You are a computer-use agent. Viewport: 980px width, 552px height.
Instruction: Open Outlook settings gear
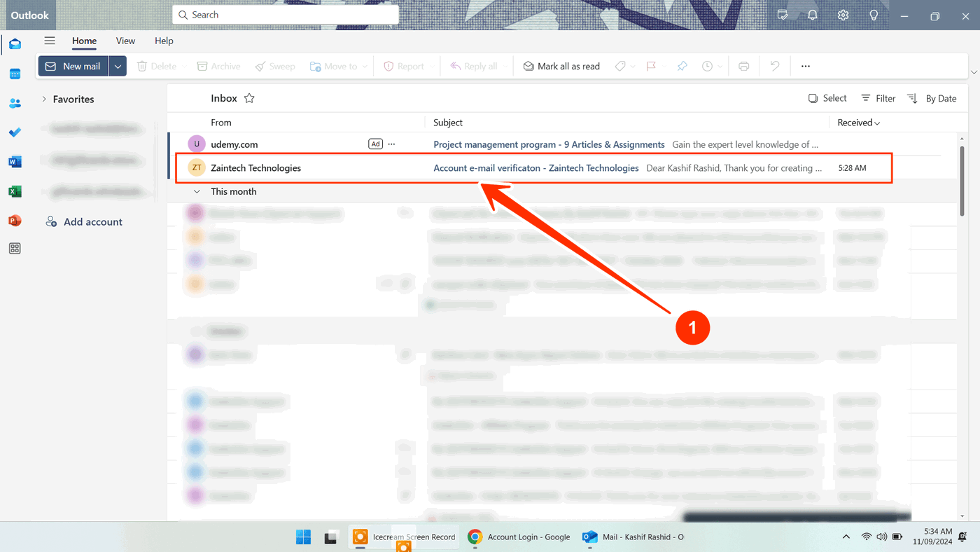tap(843, 15)
